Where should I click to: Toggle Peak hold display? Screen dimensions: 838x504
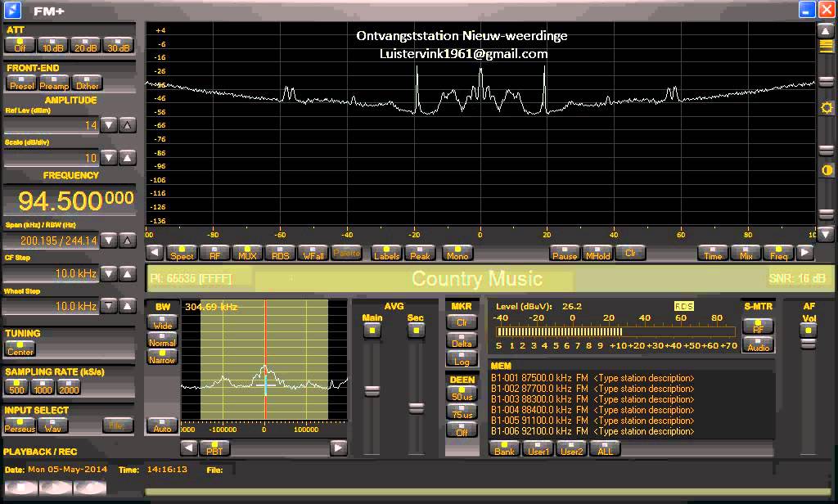420,253
